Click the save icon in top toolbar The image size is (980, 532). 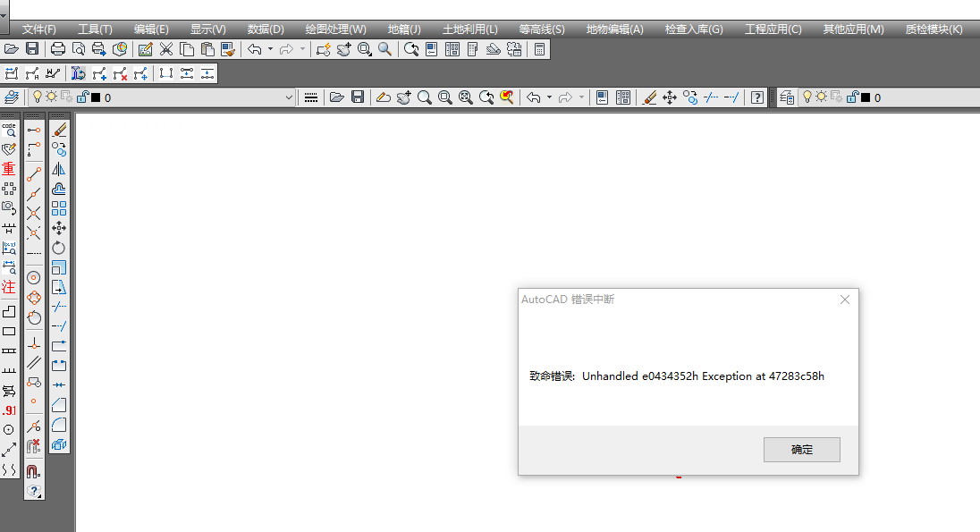[32, 49]
